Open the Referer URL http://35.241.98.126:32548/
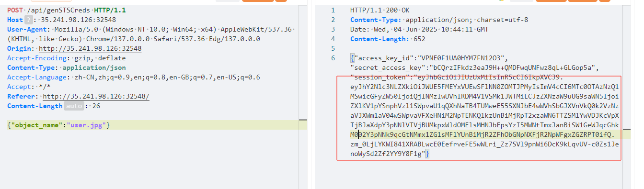 pos(96,97)
